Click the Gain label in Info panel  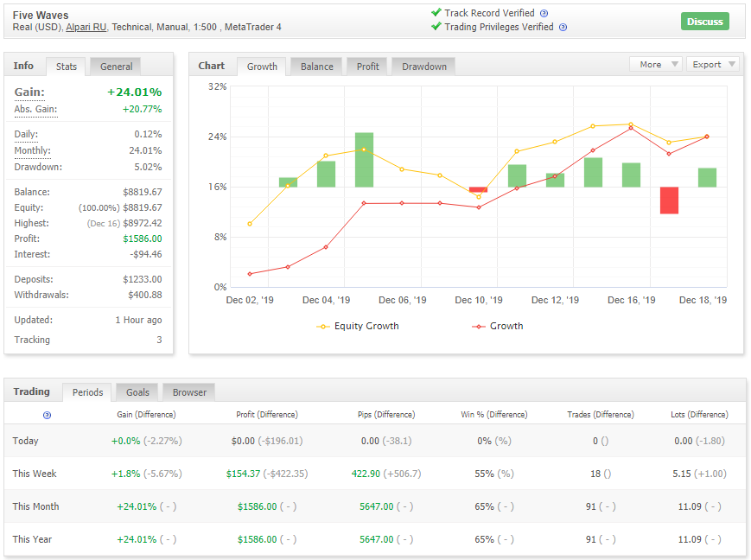29,92
